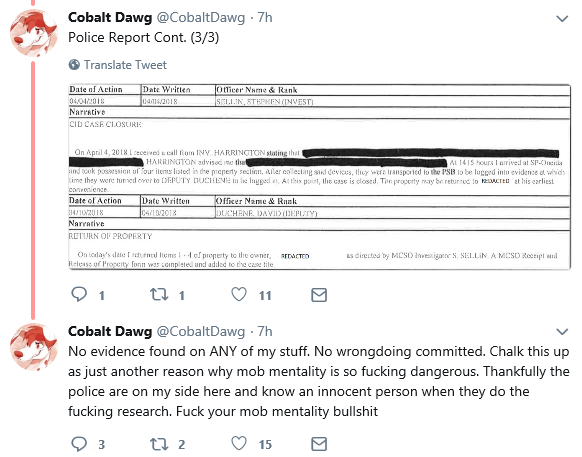The height and width of the screenshot is (457, 582).
Task: Open Cobalt Dawg profile name on first tweet
Action: click(110, 17)
